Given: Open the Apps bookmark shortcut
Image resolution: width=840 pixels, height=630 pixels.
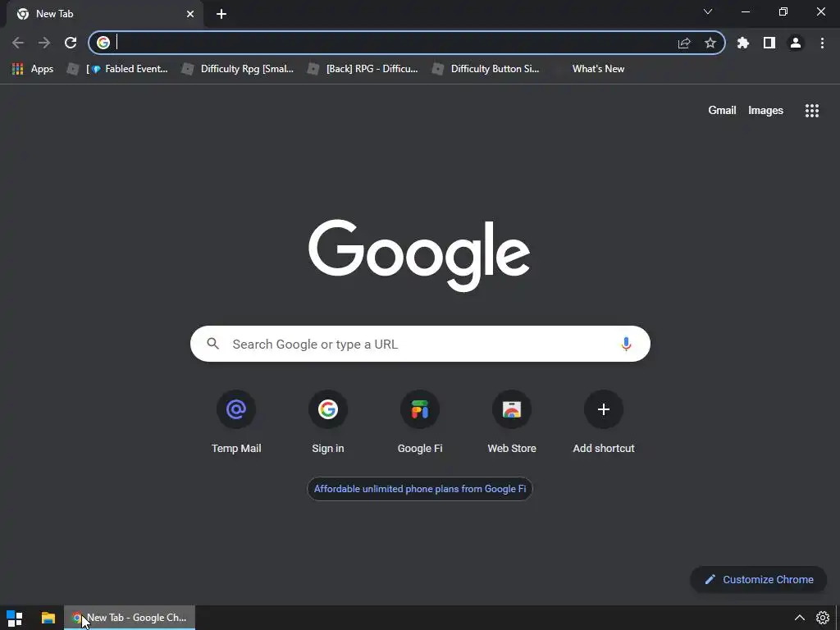Looking at the screenshot, I should pyautogui.click(x=33, y=69).
